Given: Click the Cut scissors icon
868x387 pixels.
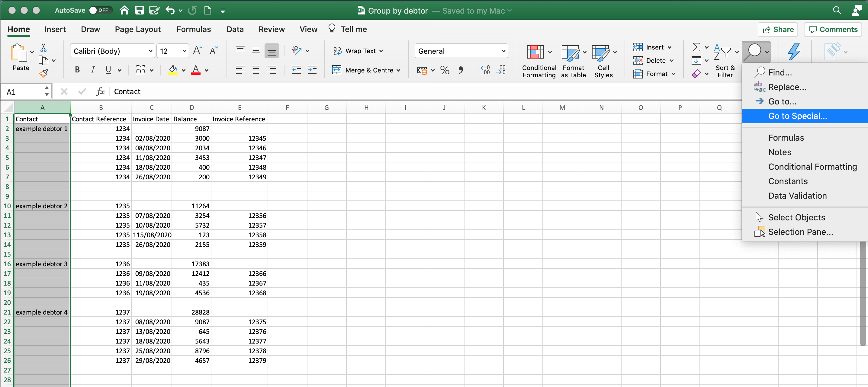Looking at the screenshot, I should 43,47.
